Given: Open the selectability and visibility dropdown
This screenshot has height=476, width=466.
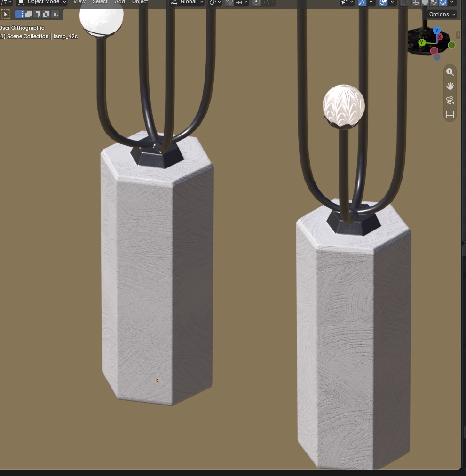Looking at the screenshot, I should point(347,2).
